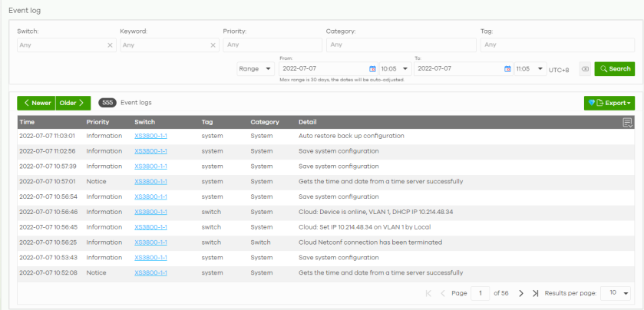644x310 pixels.
Task: Open the Export dropdown button
Action: [609, 103]
